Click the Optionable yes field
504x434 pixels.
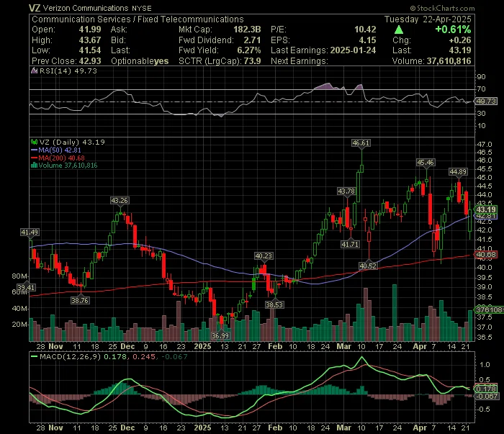140,61
